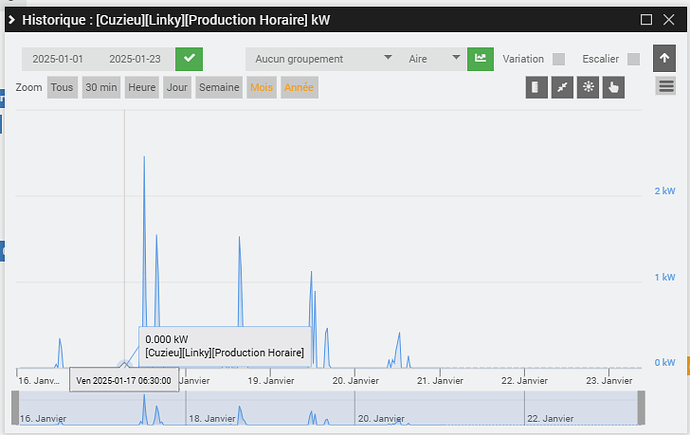Click the 0.000 kW tooltip value
Screen dimensions: 690x435
pos(167,339)
